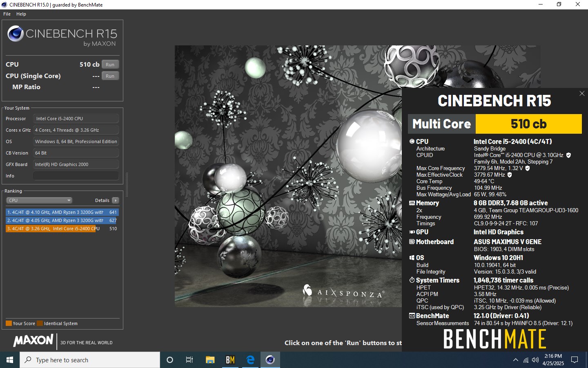The height and width of the screenshot is (368, 588).
Task: Click the Max Core Frequency verified shield
Action: point(528,168)
